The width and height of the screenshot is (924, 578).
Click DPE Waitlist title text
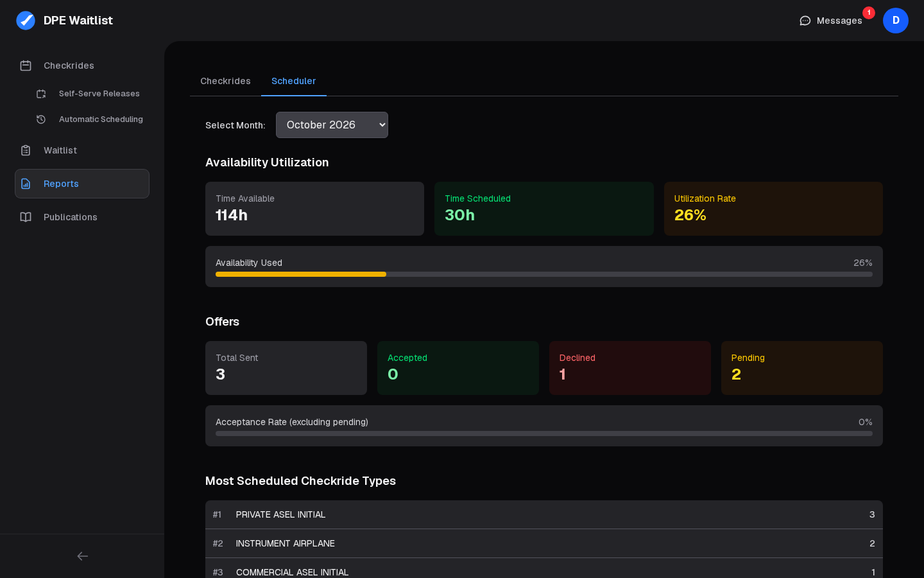78,21
